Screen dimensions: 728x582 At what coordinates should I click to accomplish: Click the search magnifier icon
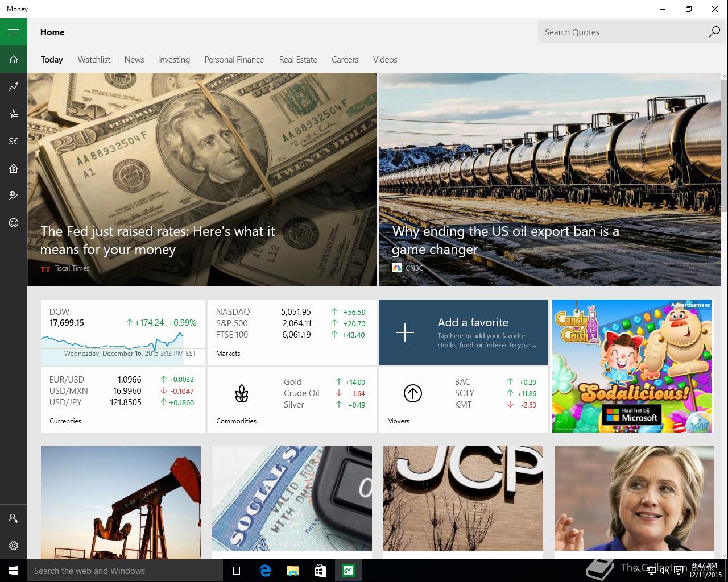coord(714,32)
